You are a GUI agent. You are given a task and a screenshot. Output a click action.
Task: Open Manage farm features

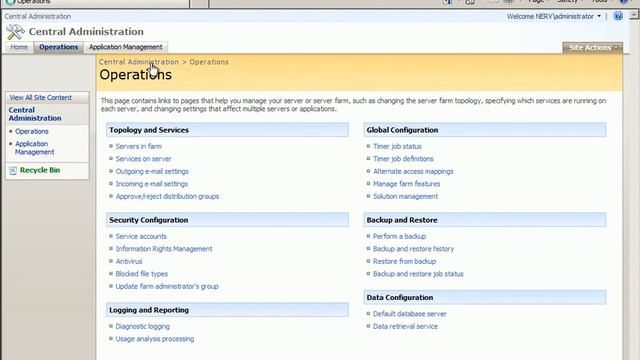[x=407, y=184]
